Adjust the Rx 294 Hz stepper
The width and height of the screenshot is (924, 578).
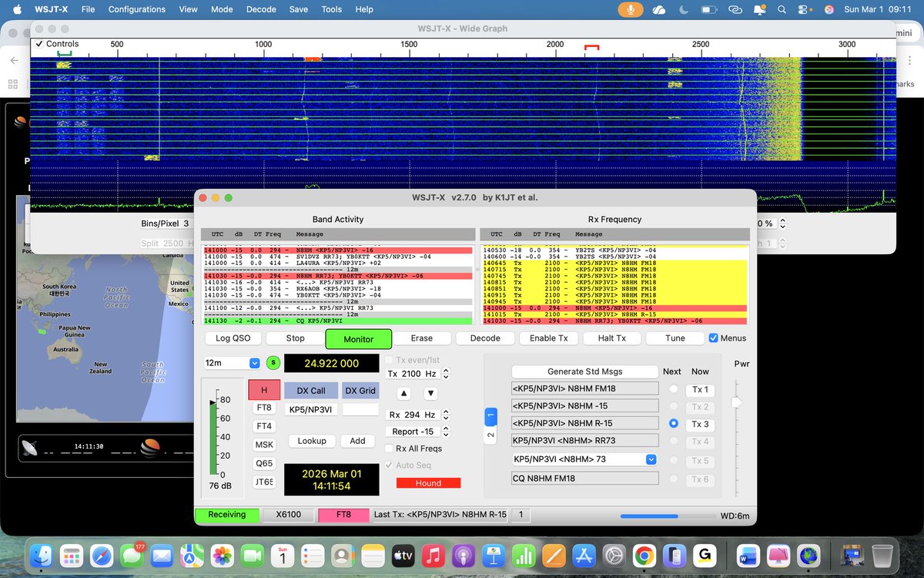click(x=445, y=415)
